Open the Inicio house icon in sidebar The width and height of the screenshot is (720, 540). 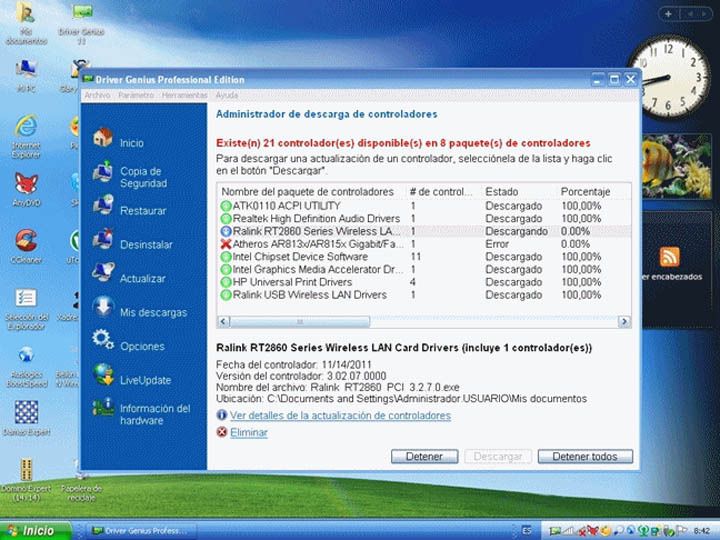[x=102, y=137]
